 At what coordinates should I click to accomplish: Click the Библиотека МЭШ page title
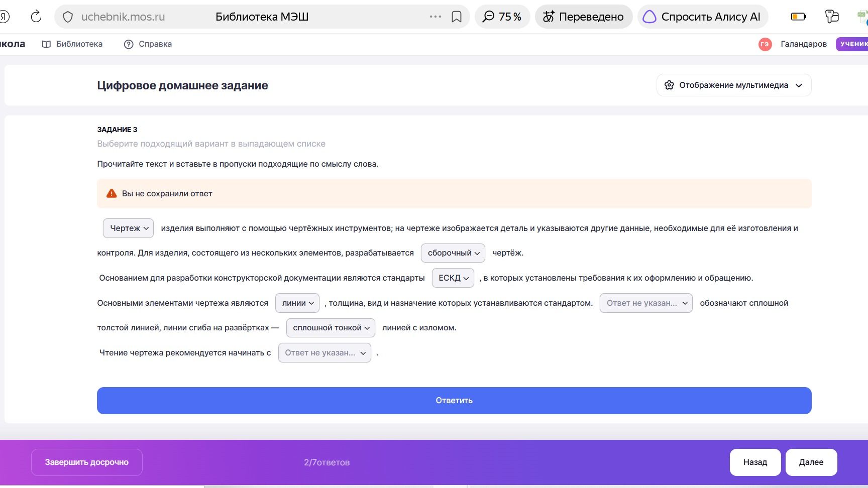[x=262, y=17]
